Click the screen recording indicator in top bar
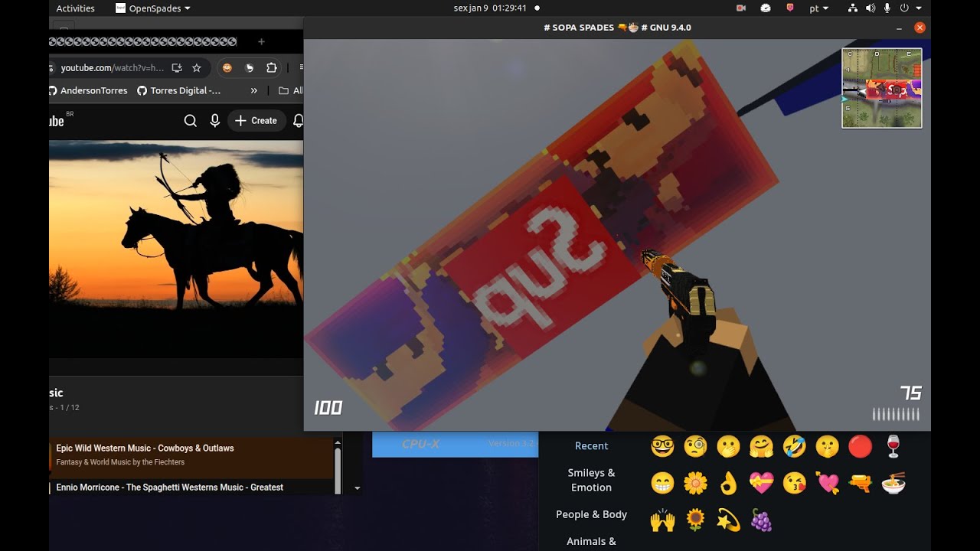This screenshot has width=980, height=551. click(741, 8)
